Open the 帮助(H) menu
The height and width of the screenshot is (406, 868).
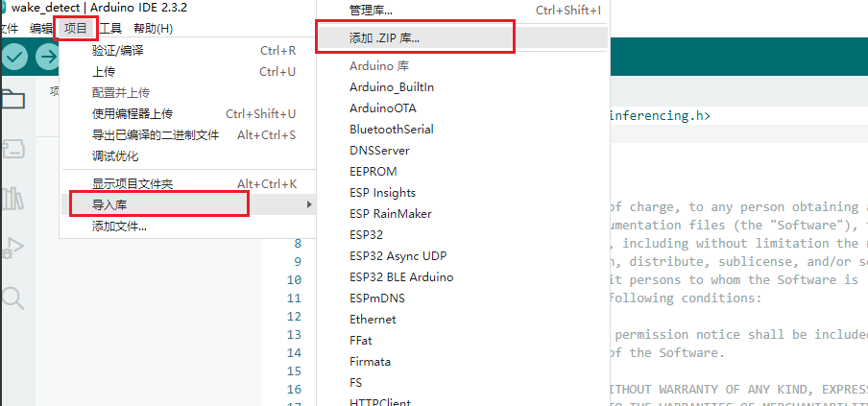[x=153, y=28]
